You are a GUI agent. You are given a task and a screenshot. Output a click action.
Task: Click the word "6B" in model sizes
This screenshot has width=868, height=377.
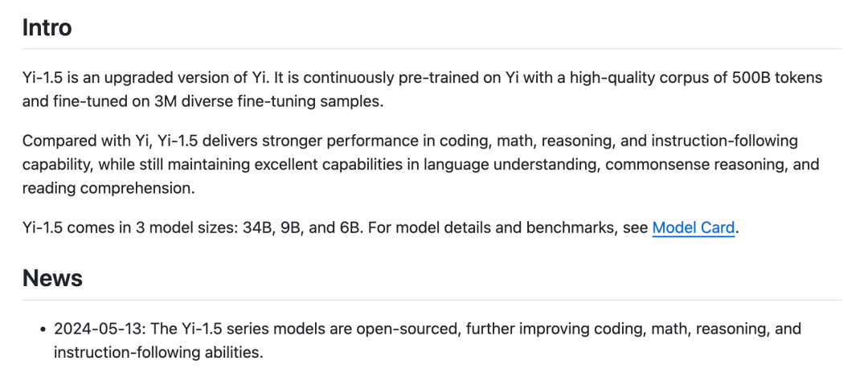tap(350, 227)
